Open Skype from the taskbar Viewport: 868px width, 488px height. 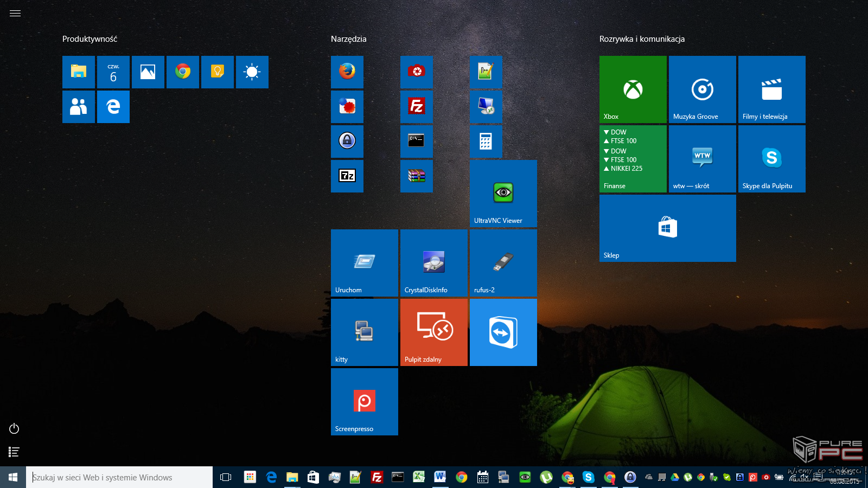tap(588, 477)
